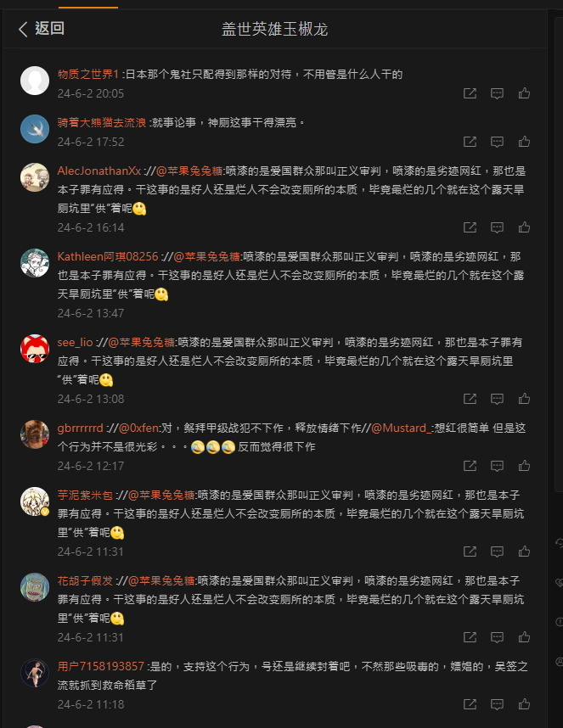
Task: Like 骑着大熊猫去流浪's comment
Action: [x=525, y=142]
